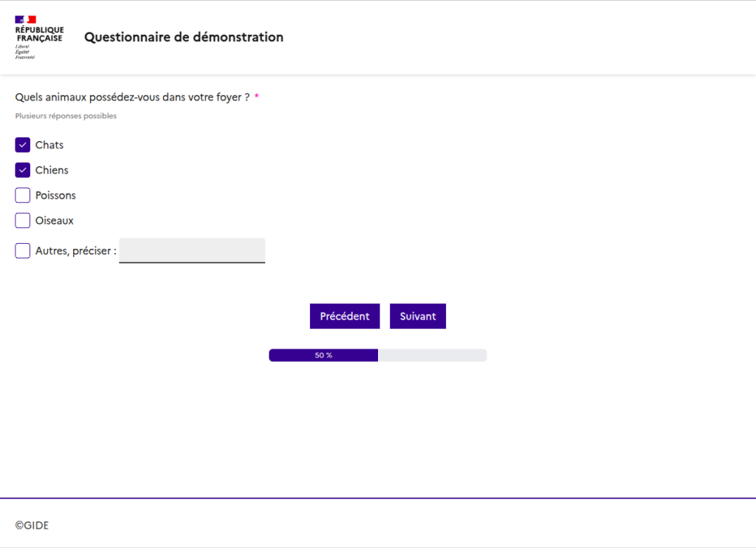This screenshot has width=756, height=548.
Task: Click the unfilled portion of the progress bar
Action: 432,355
